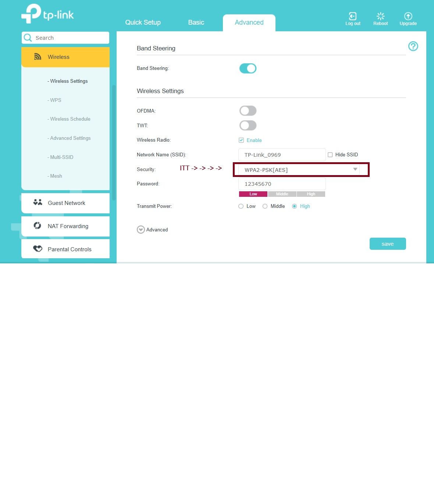The image size is (434, 504).
Task: Select the Advanced tab
Action: point(249,22)
